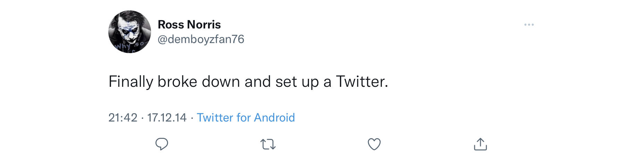
Task: Click the word "Twitter." ending the tweet
Action: click(362, 82)
